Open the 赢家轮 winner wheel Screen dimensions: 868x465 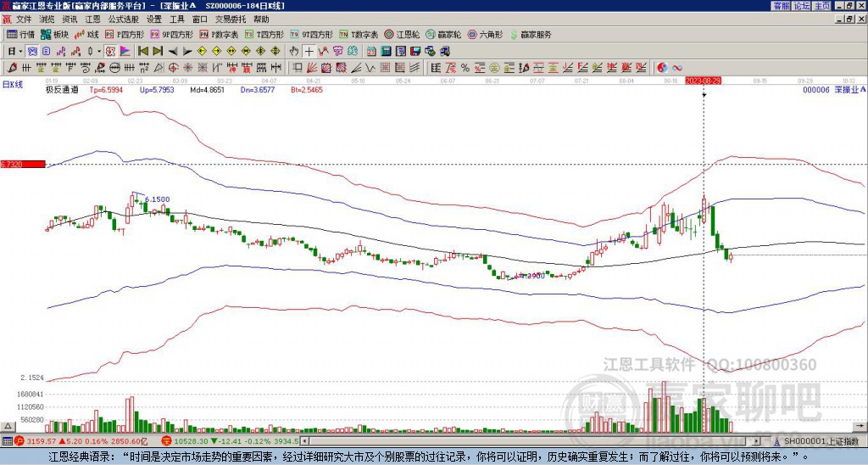pos(443,34)
